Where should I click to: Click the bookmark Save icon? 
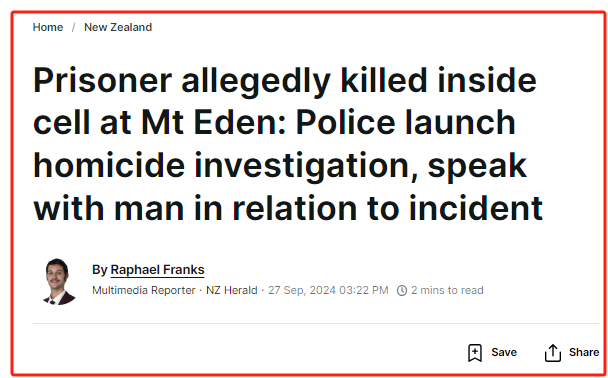pyautogui.click(x=475, y=352)
